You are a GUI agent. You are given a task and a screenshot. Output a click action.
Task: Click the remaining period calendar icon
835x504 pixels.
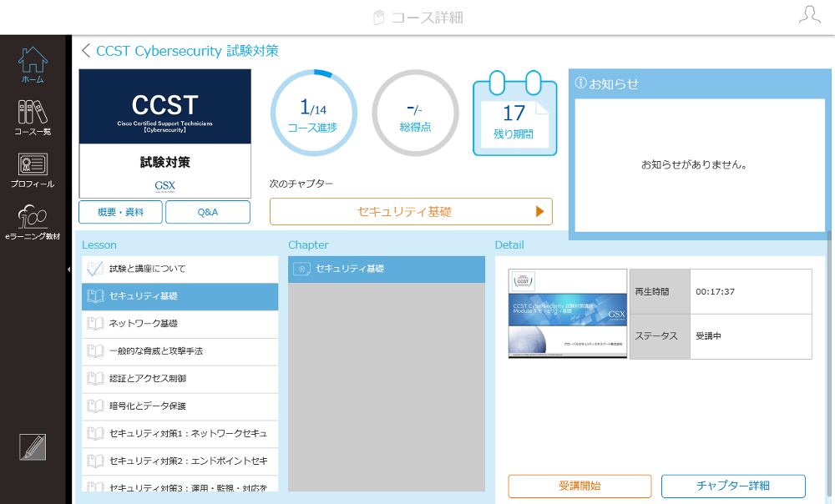[x=515, y=113]
